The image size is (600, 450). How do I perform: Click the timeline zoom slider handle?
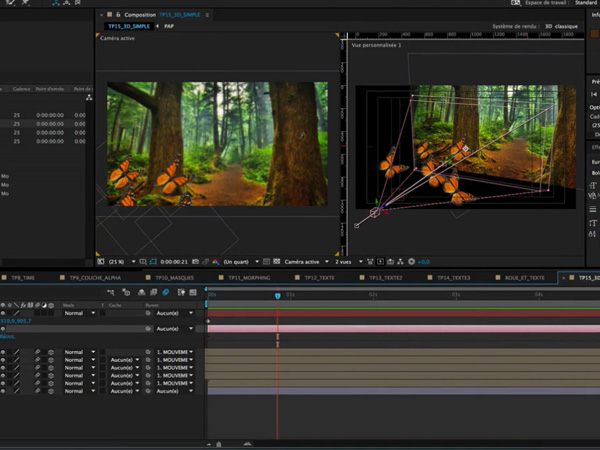pos(219,444)
